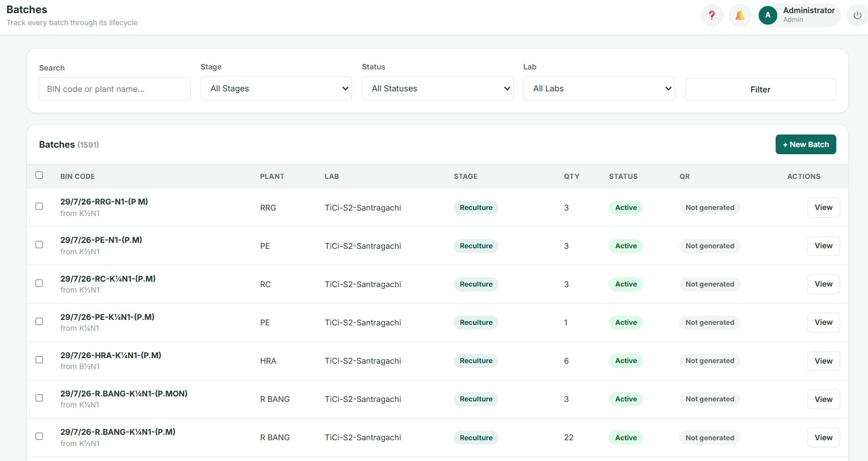Check the box for 29/7/26-RRG-N1-(P M)
This screenshot has height=461, width=868.
(39, 206)
